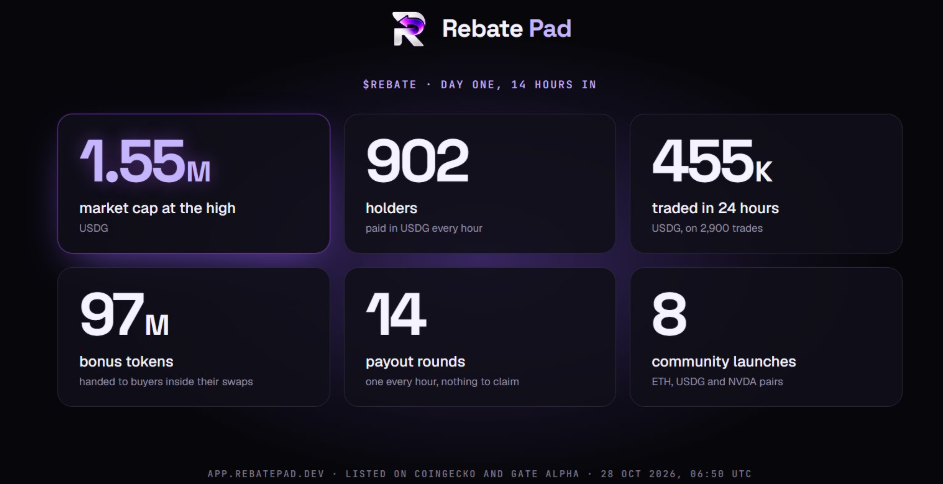Click the 14 payout rounds number

(x=396, y=314)
